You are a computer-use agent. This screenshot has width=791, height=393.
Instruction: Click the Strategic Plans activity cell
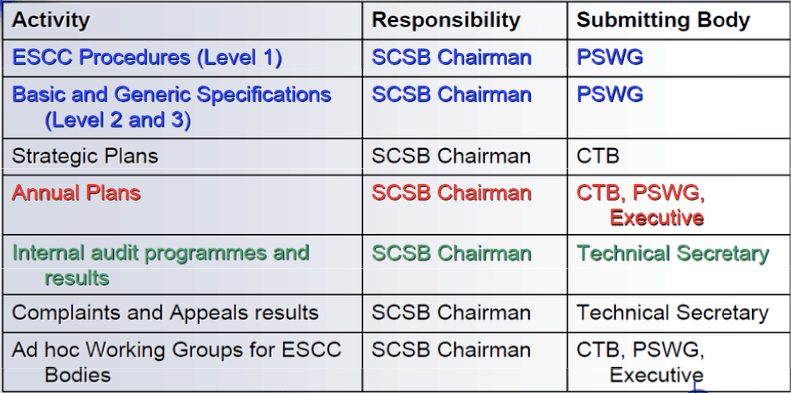(x=182, y=156)
